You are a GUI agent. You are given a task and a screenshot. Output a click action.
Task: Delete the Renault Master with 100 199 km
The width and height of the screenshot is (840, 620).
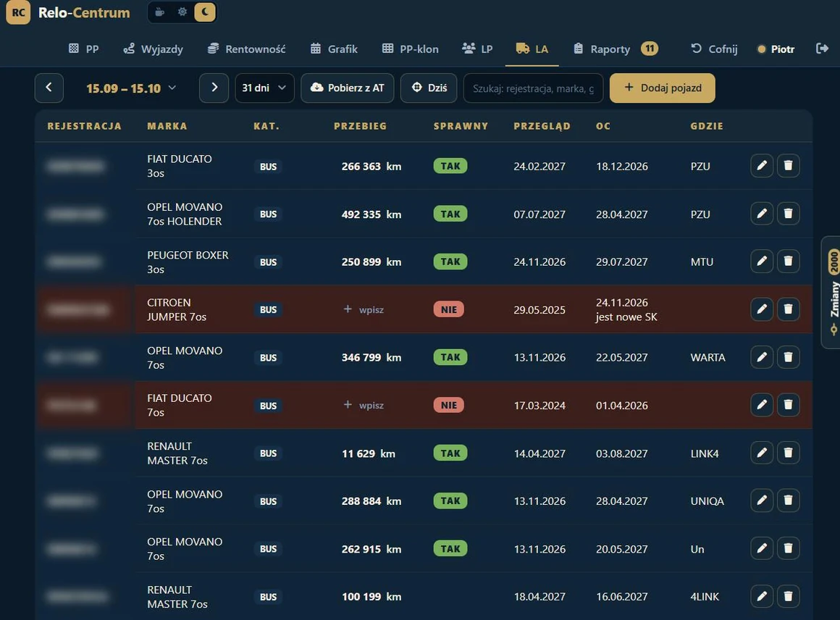coord(788,596)
